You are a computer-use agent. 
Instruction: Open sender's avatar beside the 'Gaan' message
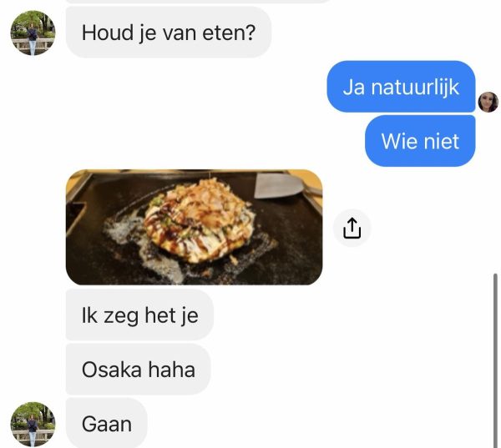click(x=33, y=424)
